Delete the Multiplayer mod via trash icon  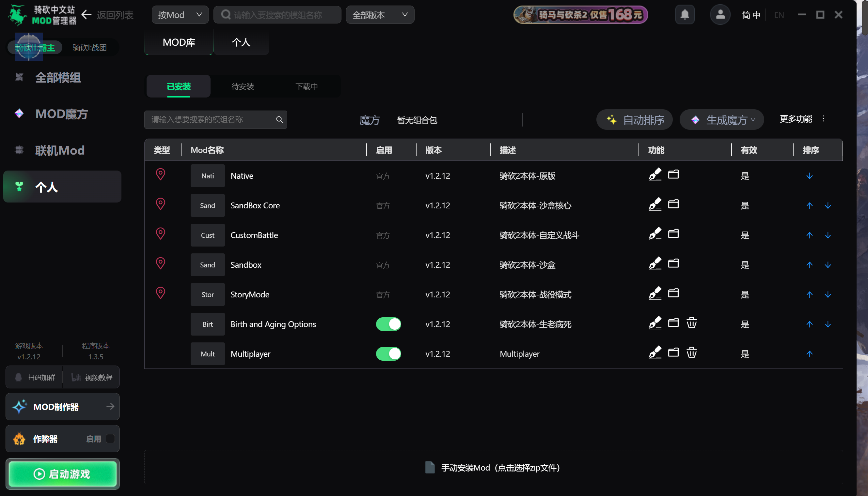[691, 353]
